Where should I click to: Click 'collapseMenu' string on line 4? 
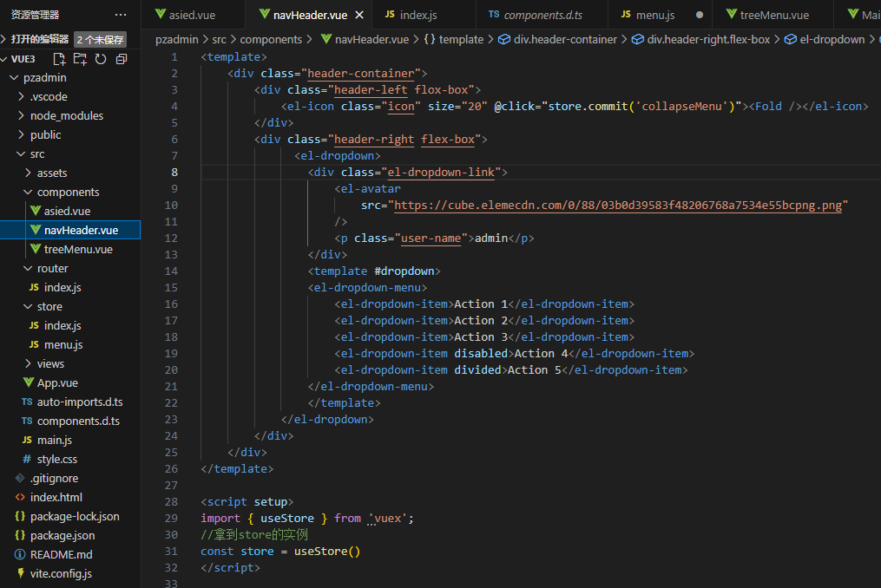tap(681, 106)
